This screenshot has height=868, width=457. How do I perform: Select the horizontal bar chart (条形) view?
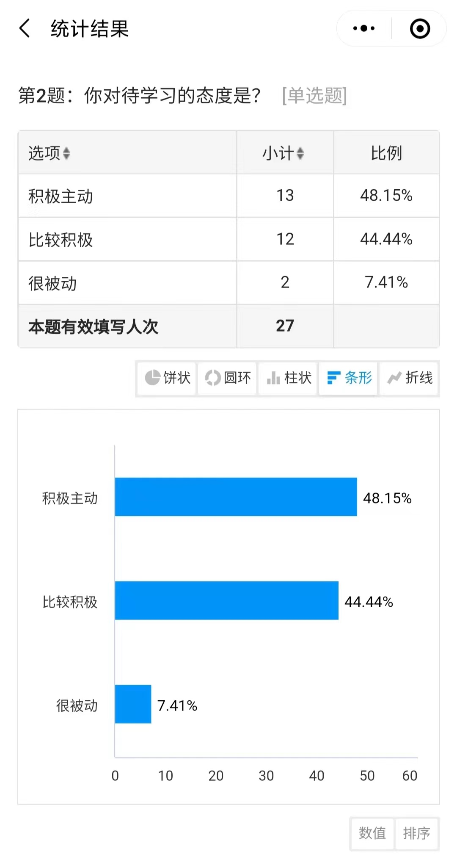click(x=349, y=378)
